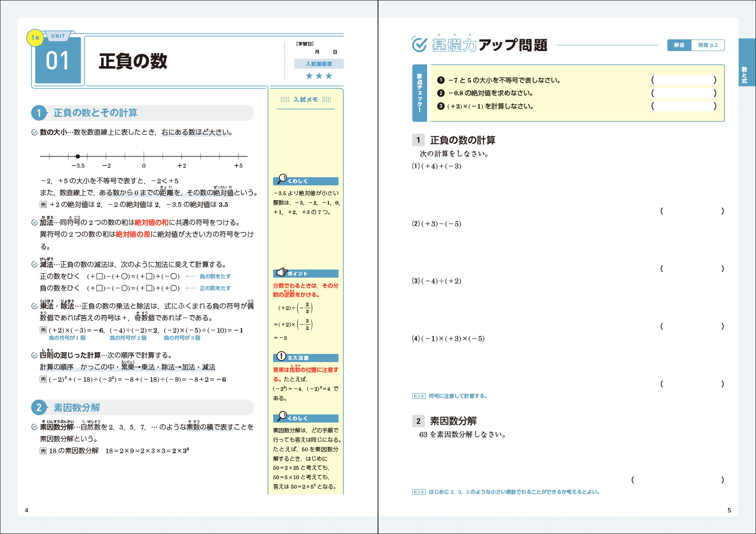This screenshot has width=756, height=534.
Task: Click the check bullet beside 四則の混じった計算
Action: click(34, 355)
